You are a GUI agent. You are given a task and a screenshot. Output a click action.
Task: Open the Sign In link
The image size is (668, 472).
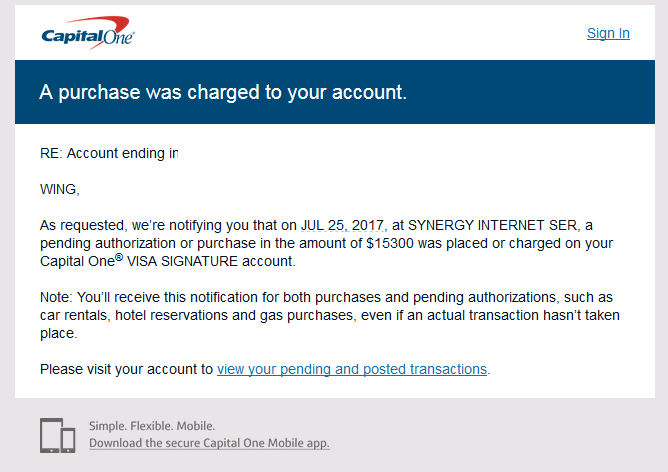click(608, 33)
